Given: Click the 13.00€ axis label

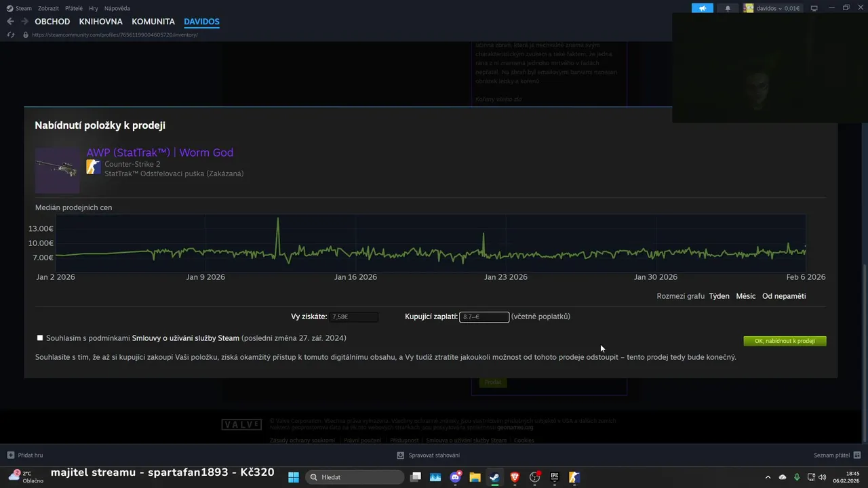Looking at the screenshot, I should point(41,228).
